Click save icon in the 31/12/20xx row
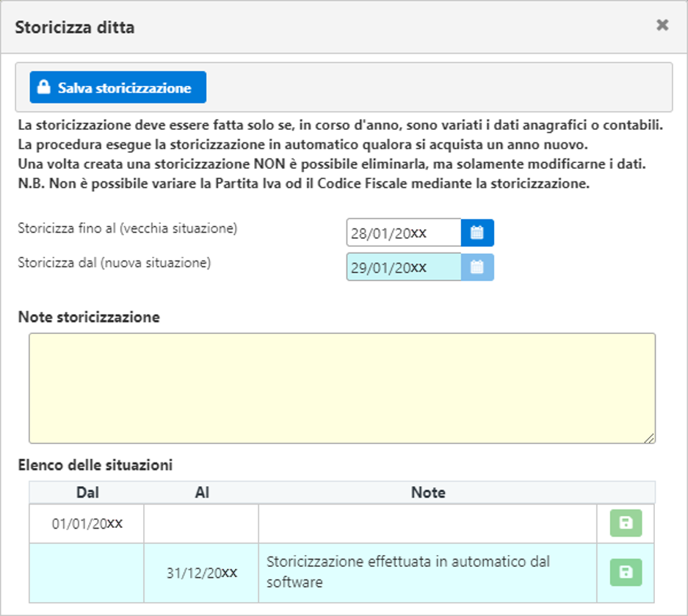 pyautogui.click(x=626, y=573)
